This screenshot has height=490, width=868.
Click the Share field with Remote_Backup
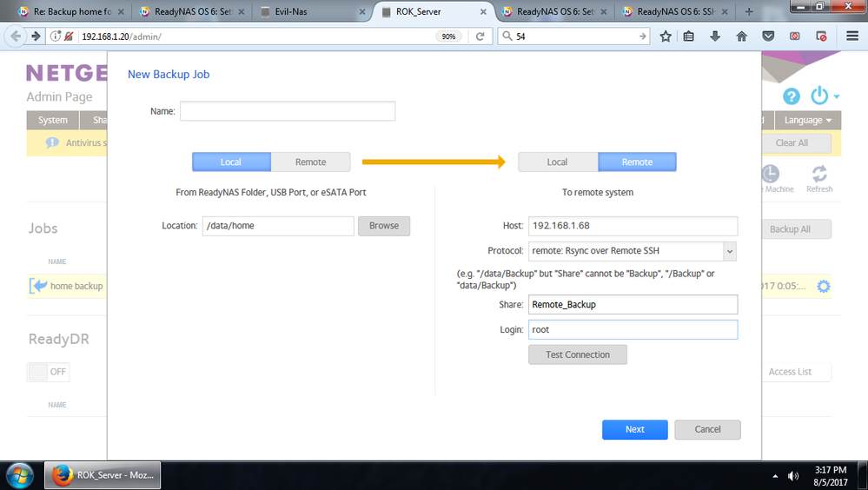tap(633, 305)
